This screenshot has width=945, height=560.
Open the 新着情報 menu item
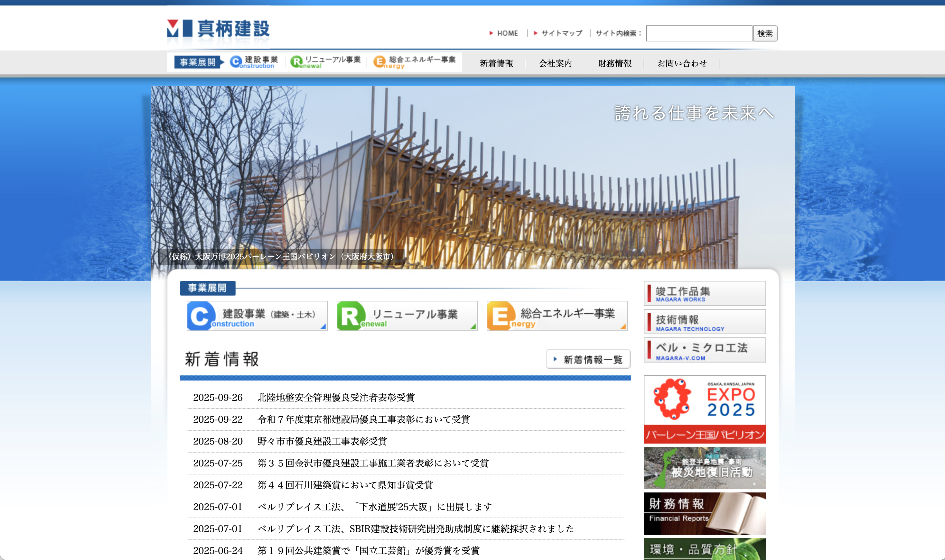496,63
